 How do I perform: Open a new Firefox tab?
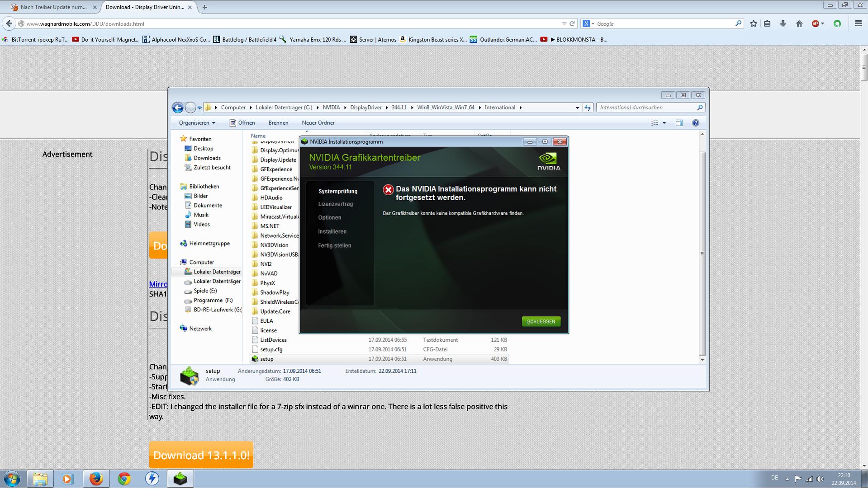pyautogui.click(x=204, y=7)
